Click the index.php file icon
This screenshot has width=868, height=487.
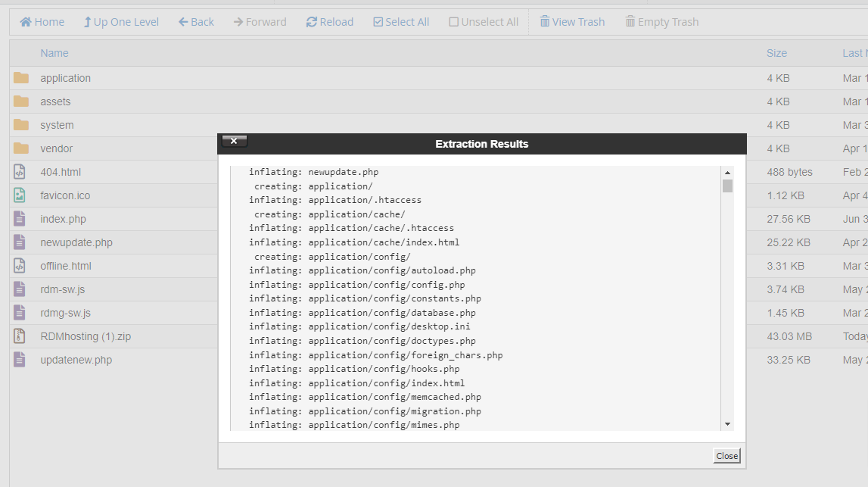[20, 219]
